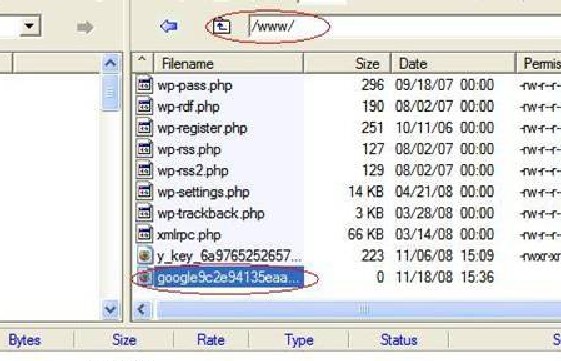Click left arrow of horizontal file-list scrollbar
Viewport: 561px width, 361px height.
pyautogui.click(x=142, y=309)
